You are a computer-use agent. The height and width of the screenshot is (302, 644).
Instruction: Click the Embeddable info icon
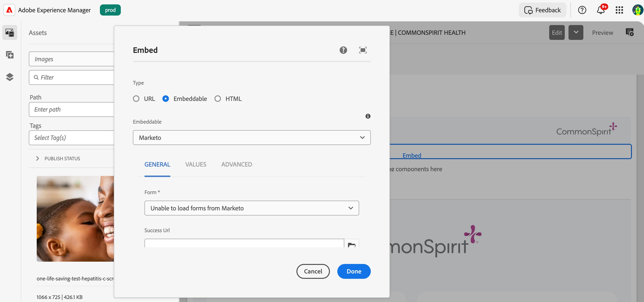click(368, 116)
